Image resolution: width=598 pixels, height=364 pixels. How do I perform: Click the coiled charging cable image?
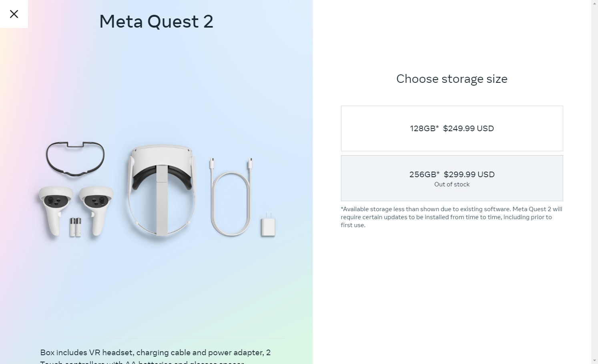click(x=231, y=200)
